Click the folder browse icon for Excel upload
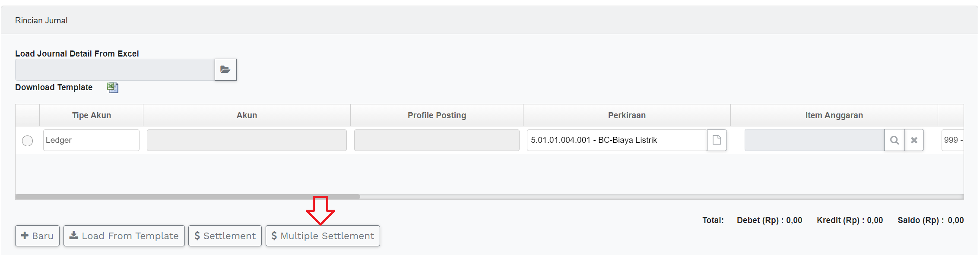The height and width of the screenshot is (255, 980). click(x=225, y=69)
